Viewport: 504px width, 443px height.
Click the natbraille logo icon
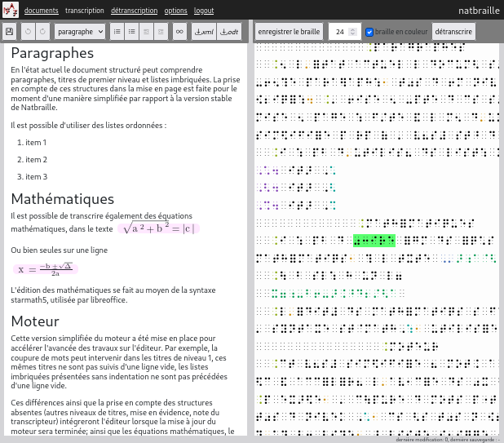point(11,10)
